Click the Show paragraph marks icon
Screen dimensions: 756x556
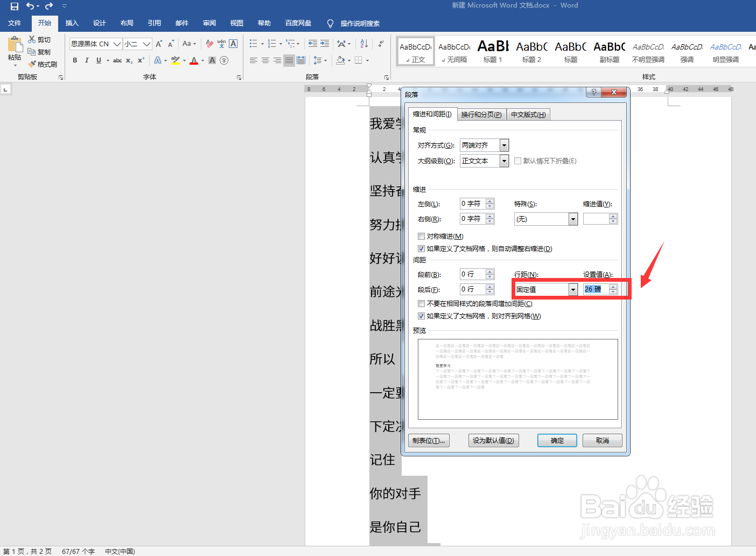[381, 44]
